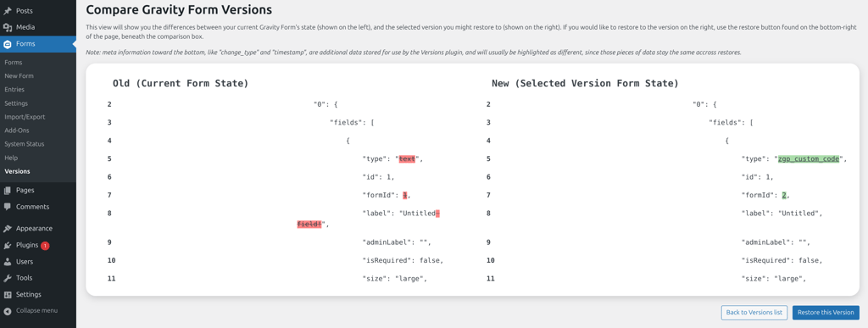Open the New Form submenu item
This screenshot has width=868, height=328.
[x=19, y=75]
